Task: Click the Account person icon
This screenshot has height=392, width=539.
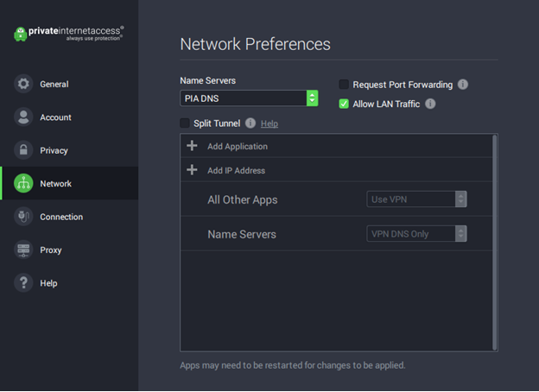Action: click(23, 117)
